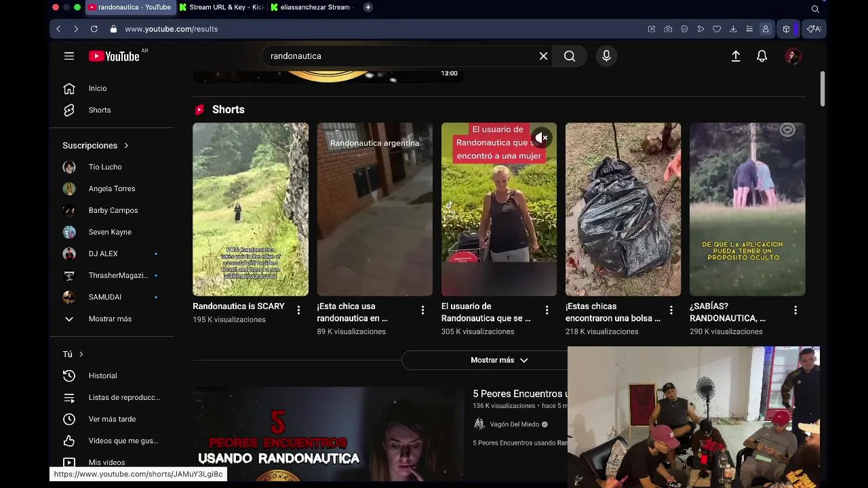Open short thumbnail of woman in field

point(499,209)
